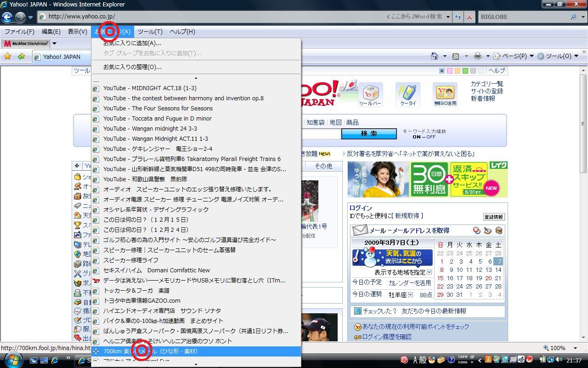Open Favorites Center with the yellow star

point(8,57)
